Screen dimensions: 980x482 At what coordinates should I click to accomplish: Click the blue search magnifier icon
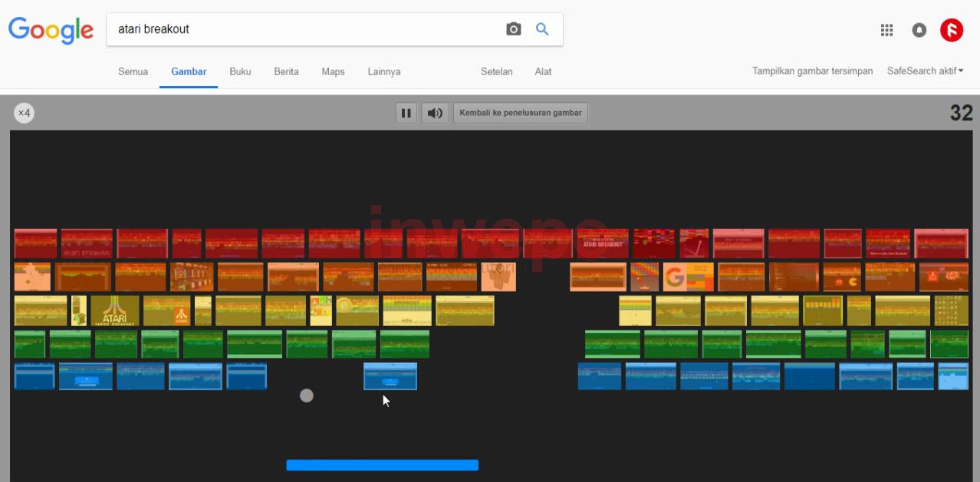542,29
